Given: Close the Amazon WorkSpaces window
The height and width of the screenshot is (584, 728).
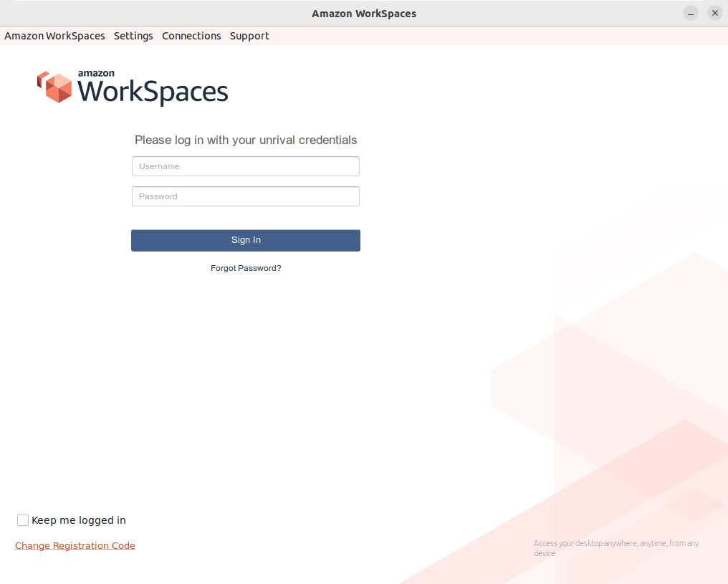Looking at the screenshot, I should coord(714,14).
